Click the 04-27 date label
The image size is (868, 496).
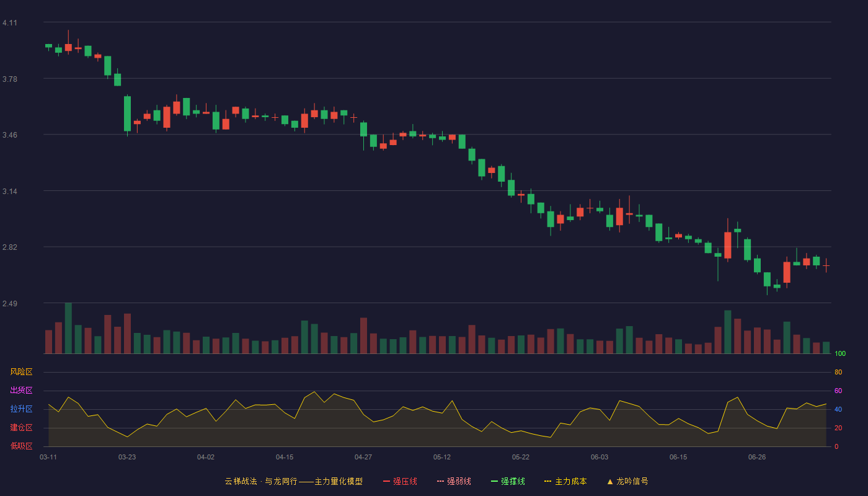click(363, 457)
